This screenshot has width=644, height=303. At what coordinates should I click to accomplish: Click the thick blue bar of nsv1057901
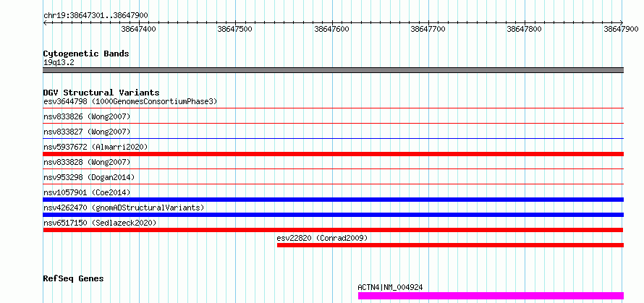click(333, 200)
